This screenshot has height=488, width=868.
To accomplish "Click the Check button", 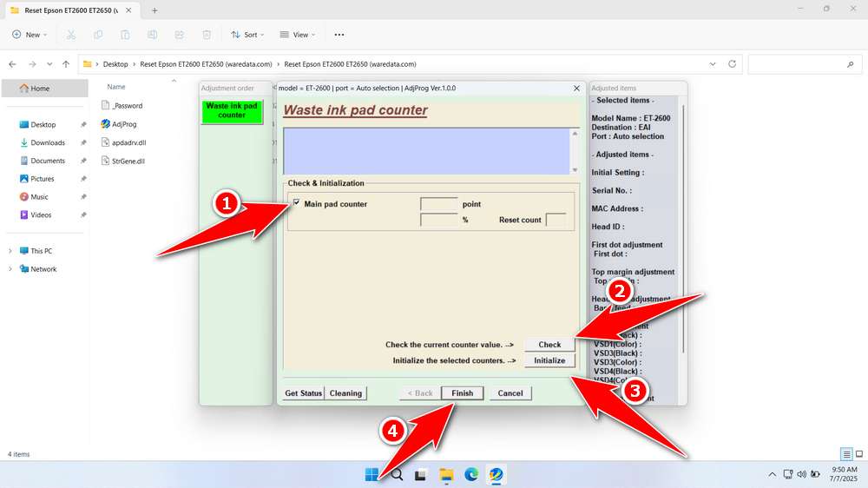I will (x=549, y=345).
